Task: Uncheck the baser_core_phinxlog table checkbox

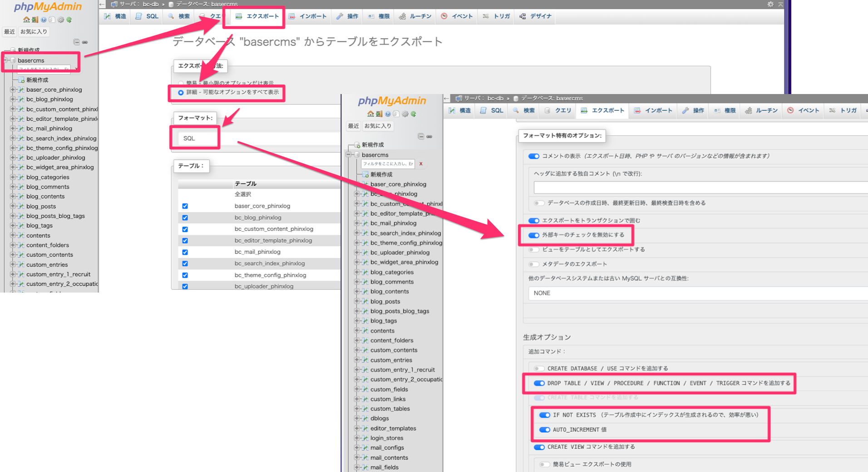Action: 185,206
